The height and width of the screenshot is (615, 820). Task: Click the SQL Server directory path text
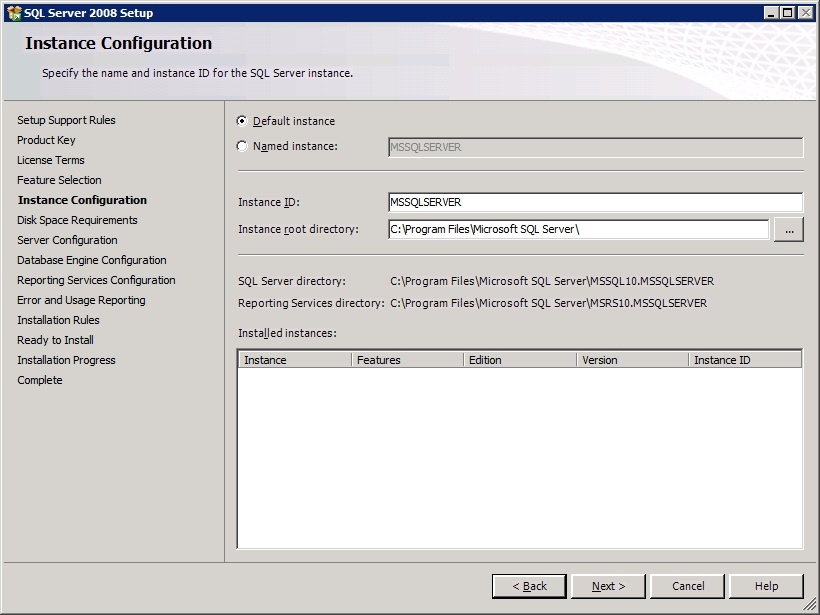pyautogui.click(x=552, y=281)
